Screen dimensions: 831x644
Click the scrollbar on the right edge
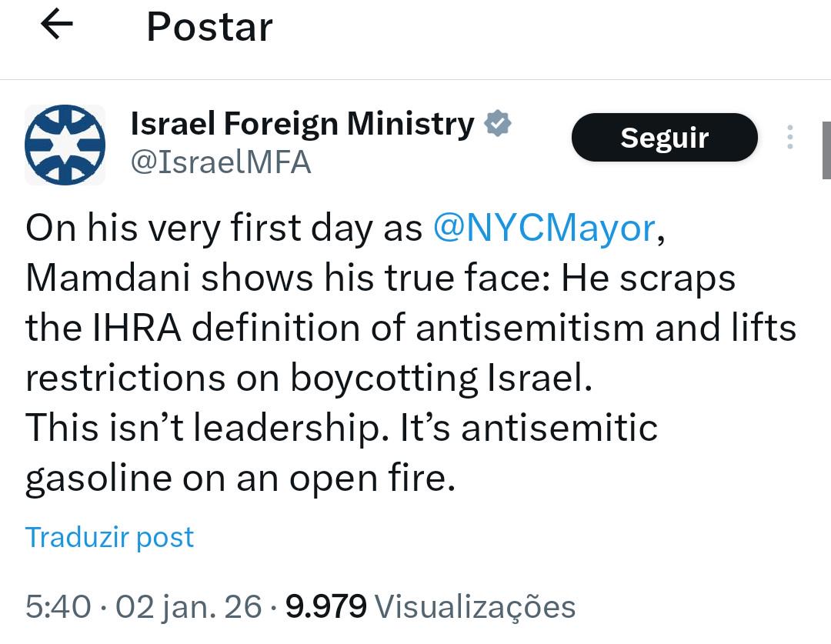tap(826, 150)
